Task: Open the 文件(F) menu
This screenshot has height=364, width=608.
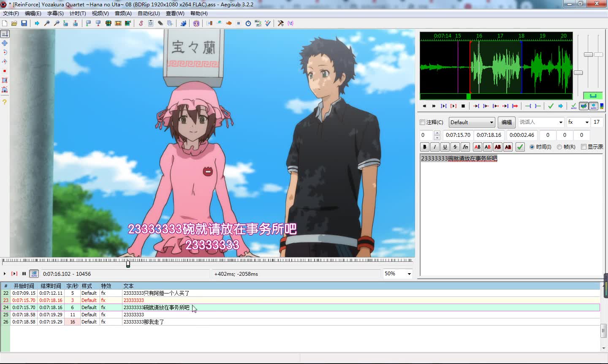Action: [x=11, y=14]
